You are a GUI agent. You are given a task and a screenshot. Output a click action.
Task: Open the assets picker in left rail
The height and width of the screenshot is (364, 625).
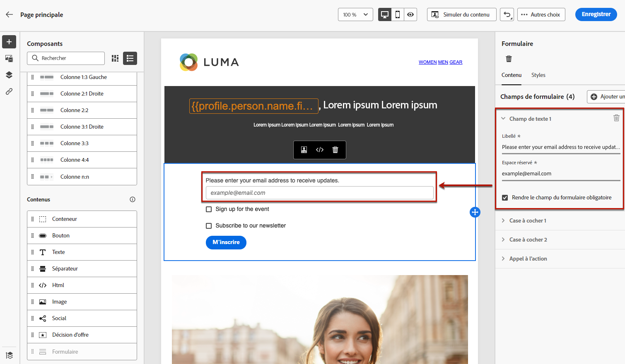(9, 58)
